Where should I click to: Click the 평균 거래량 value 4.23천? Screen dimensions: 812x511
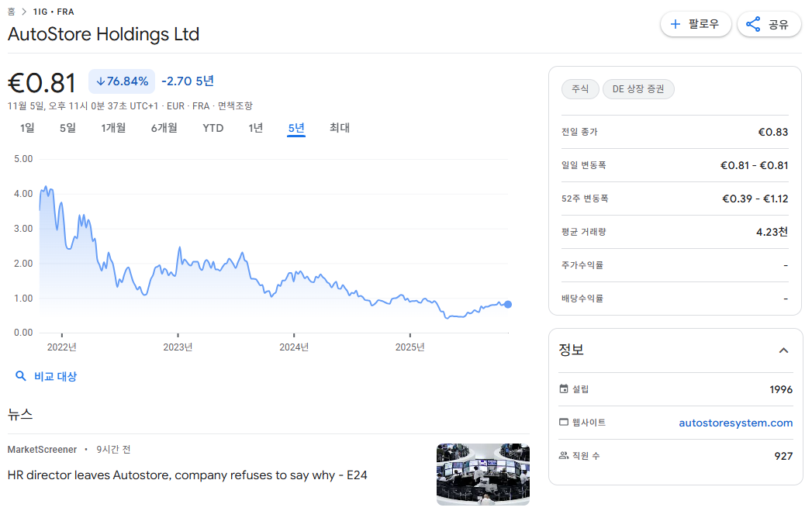pyautogui.click(x=772, y=232)
